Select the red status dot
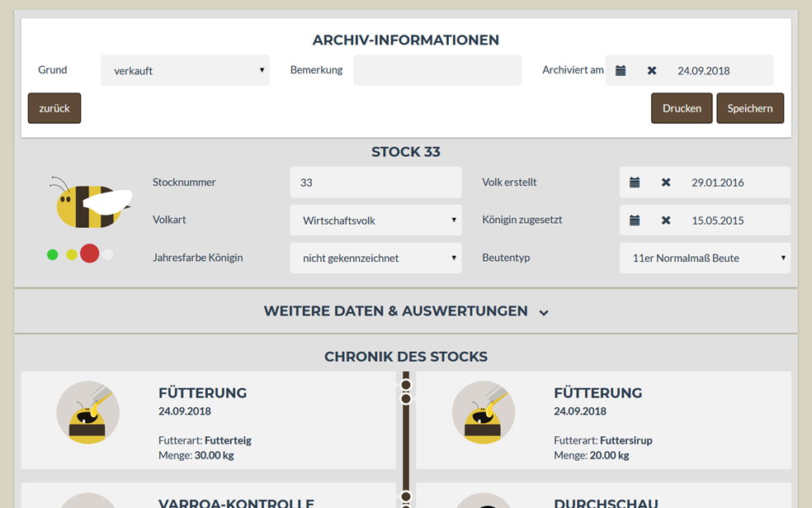 point(90,254)
